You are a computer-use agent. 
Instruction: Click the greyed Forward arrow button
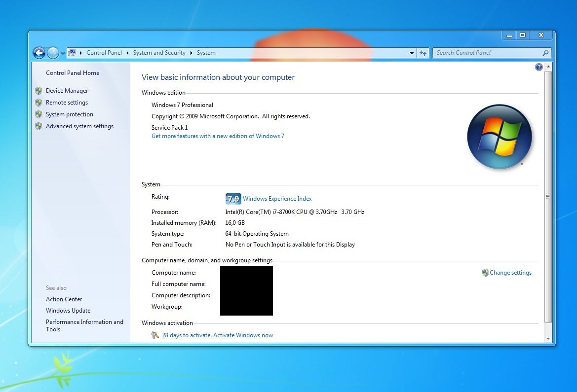click(53, 53)
